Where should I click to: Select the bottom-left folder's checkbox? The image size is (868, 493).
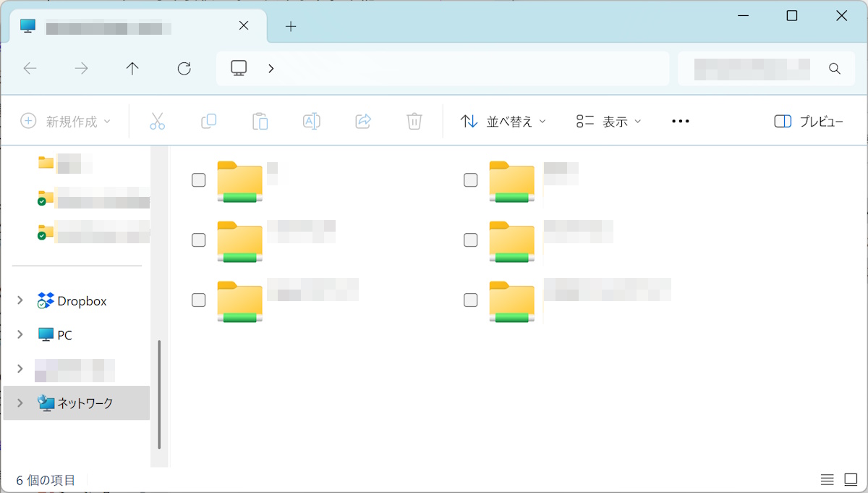click(x=198, y=300)
